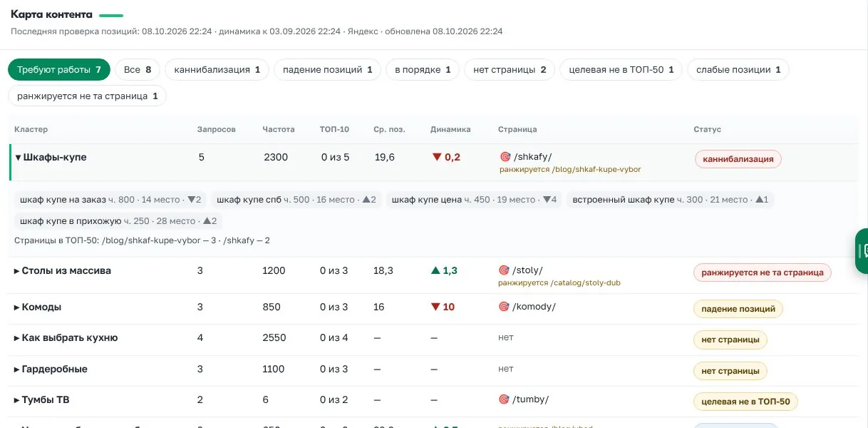Image resolution: width=868 pixels, height=428 pixels.
Task: Click target icon next to /komody/
Action: point(505,307)
